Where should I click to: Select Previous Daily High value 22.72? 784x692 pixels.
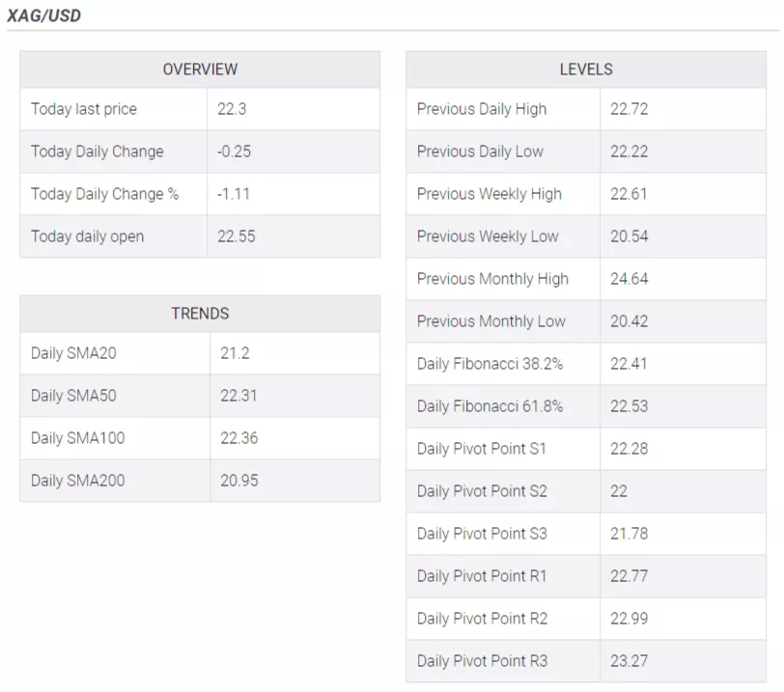[x=629, y=109]
